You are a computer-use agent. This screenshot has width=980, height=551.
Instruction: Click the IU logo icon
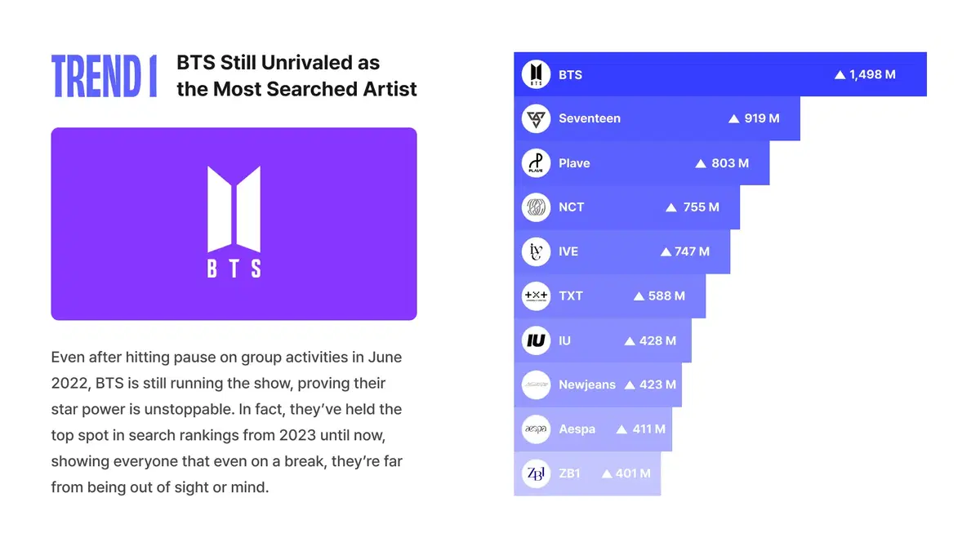click(536, 340)
